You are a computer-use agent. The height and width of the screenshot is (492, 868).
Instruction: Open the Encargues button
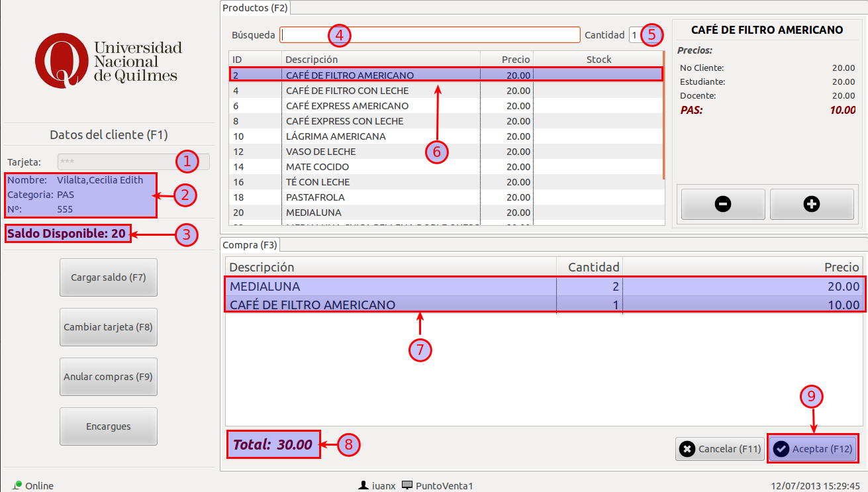(x=109, y=426)
